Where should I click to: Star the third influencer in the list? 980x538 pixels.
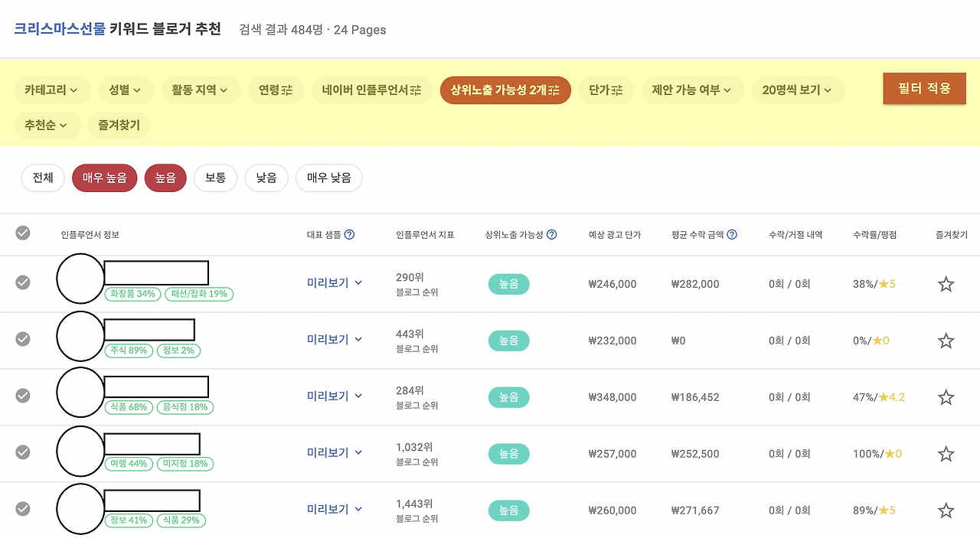click(946, 396)
